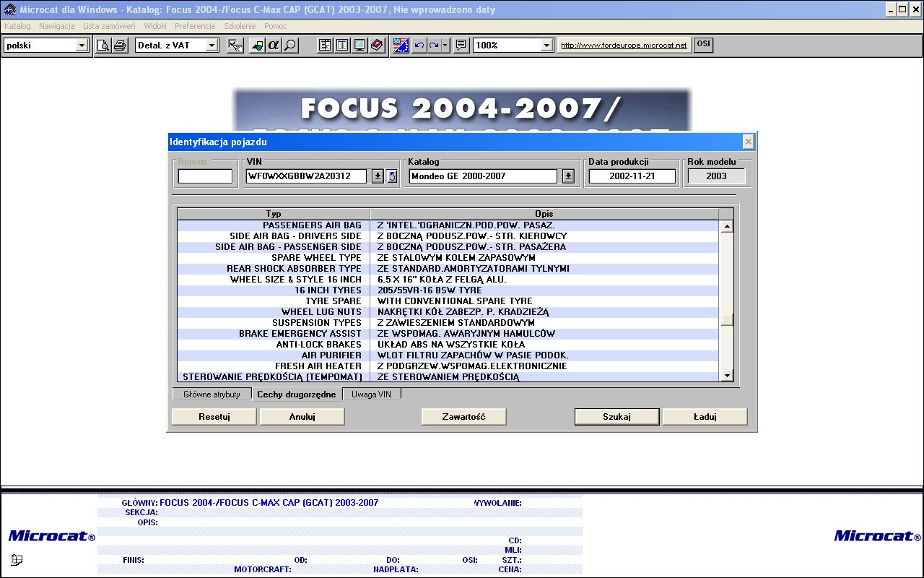Click the monitor screen icon

pos(359,46)
